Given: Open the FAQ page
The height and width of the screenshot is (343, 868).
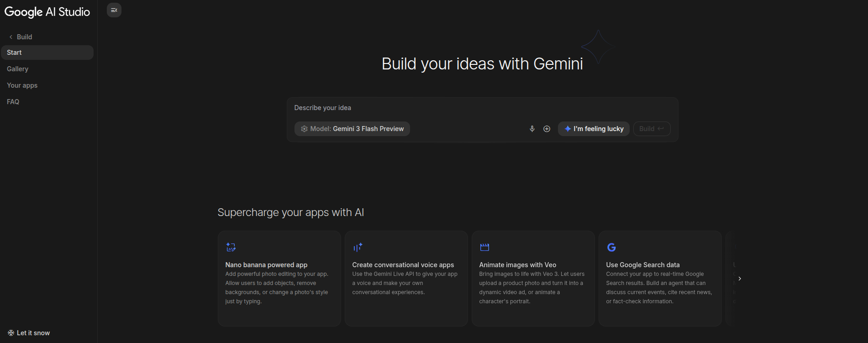Looking at the screenshot, I should (13, 102).
